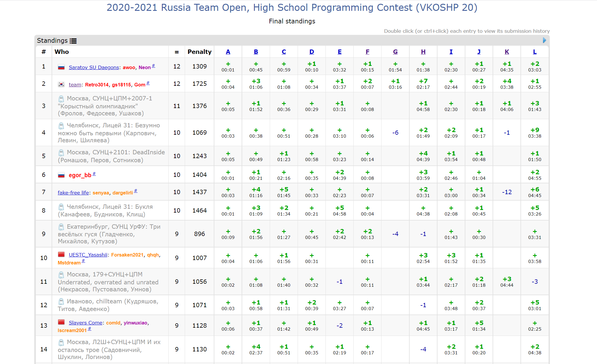Click the China flag beside UESTC_Yasashii
This screenshot has width=597, height=364.
point(61,254)
